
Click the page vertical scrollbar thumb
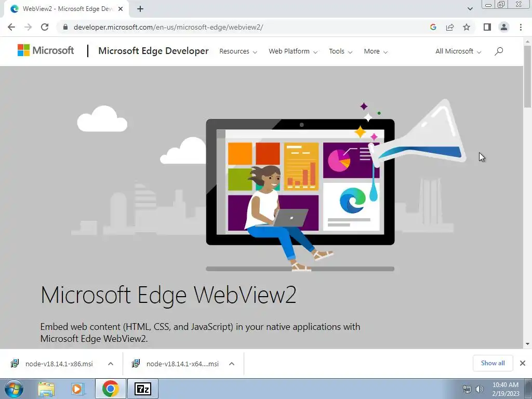pyautogui.click(x=527, y=76)
